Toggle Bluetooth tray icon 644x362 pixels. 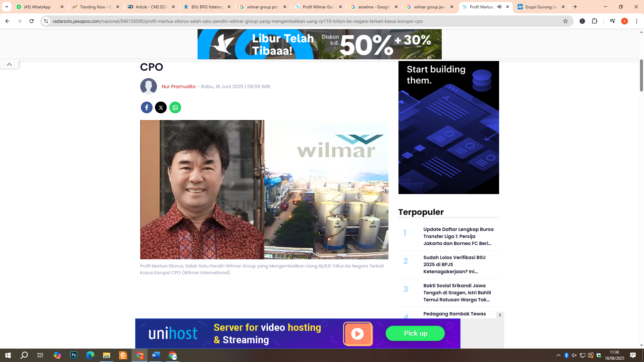click(x=566, y=355)
